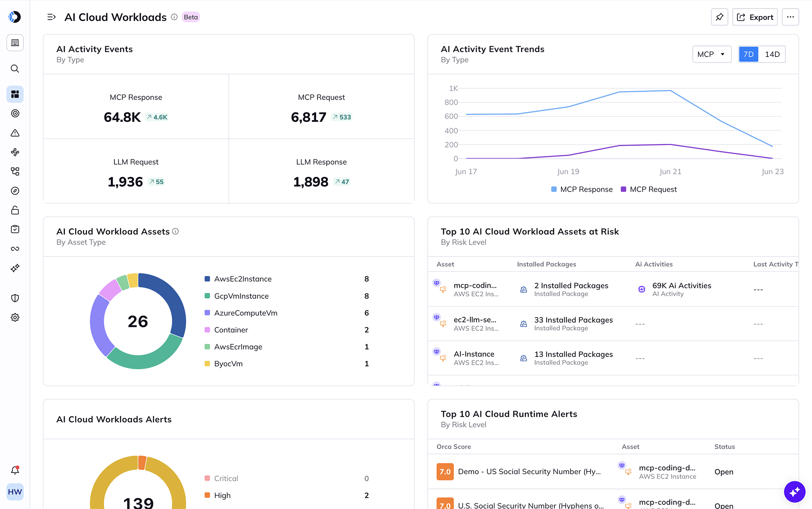Click installed packages icon in ec2-llm-se row
Screen dimensions: 812x509
pos(524,324)
